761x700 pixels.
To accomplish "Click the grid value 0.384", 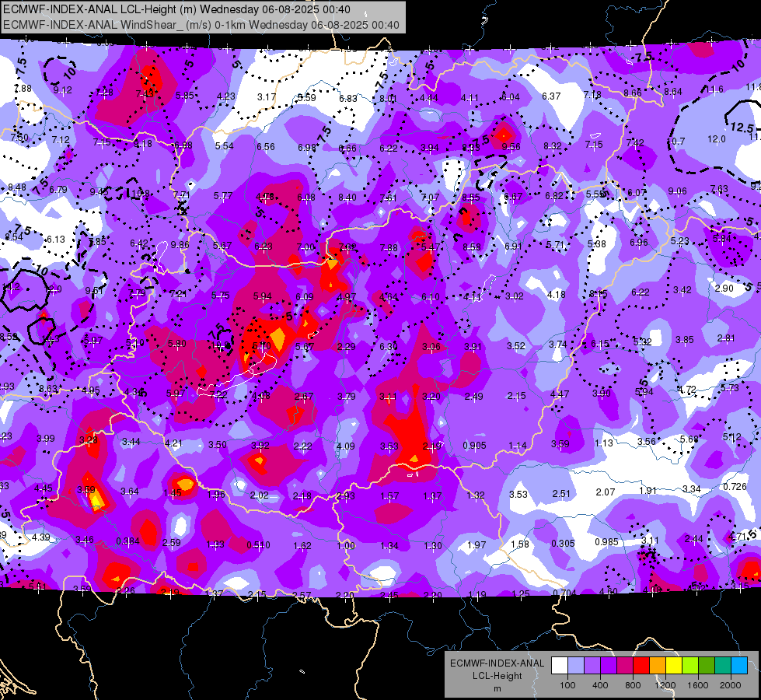I will pyautogui.click(x=127, y=541).
